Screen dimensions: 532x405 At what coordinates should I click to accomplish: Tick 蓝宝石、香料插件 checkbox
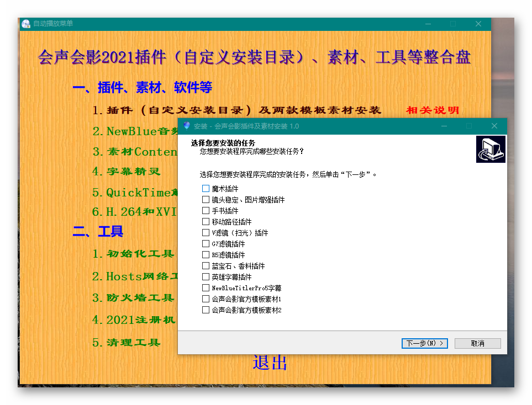206,266
